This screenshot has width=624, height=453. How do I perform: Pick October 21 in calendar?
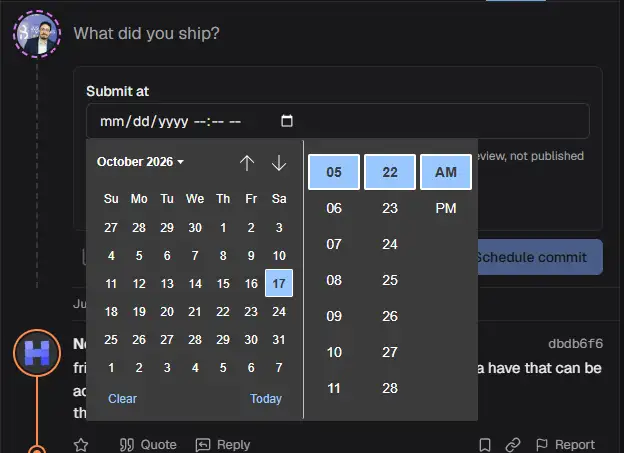point(195,311)
